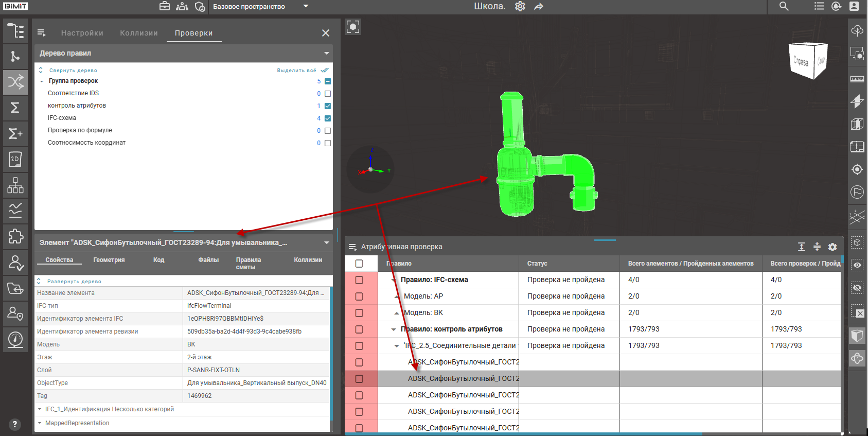The height and width of the screenshot is (436, 868).
Task: Open the Геометрия tab of element
Action: click(109, 260)
